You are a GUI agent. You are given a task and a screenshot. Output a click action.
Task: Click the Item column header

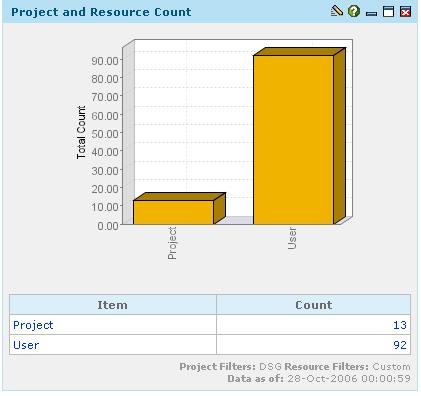(113, 305)
